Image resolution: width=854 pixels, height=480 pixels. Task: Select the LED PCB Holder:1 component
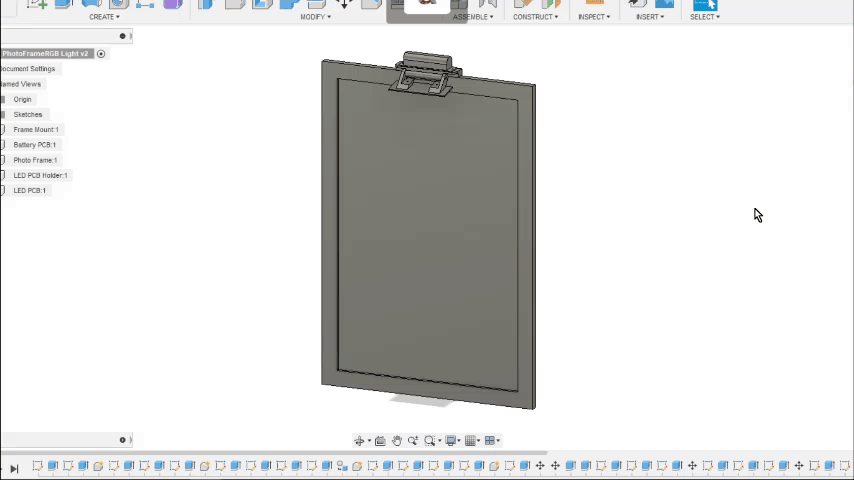(x=40, y=175)
